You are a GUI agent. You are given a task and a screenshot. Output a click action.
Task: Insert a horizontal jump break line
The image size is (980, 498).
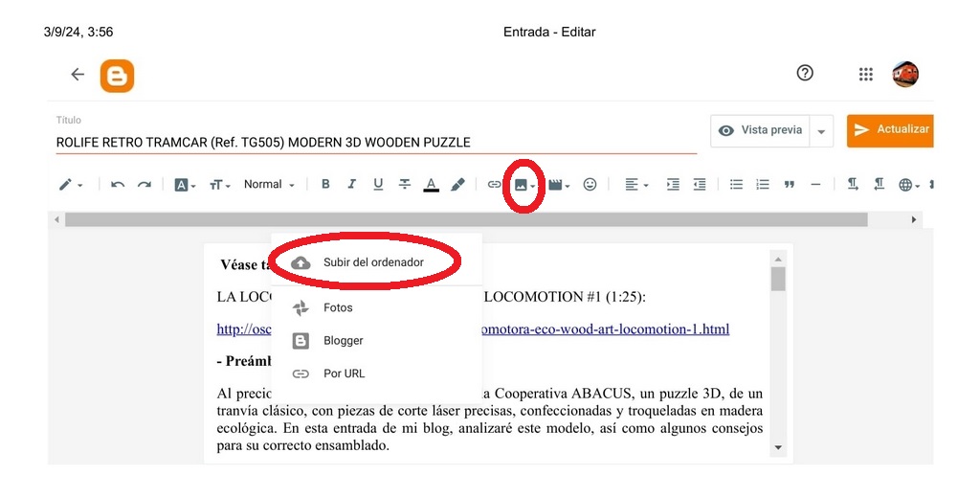click(815, 185)
